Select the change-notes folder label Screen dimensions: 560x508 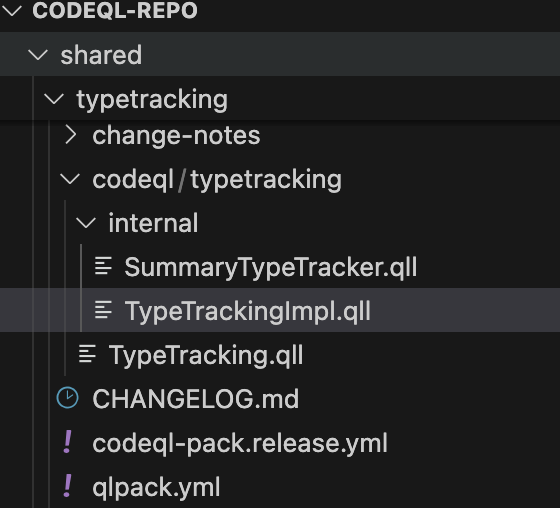[x=176, y=136]
